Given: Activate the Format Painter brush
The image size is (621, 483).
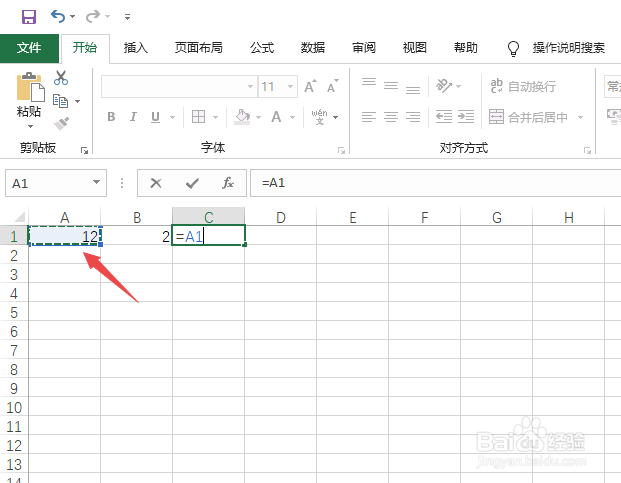Looking at the screenshot, I should click(61, 124).
